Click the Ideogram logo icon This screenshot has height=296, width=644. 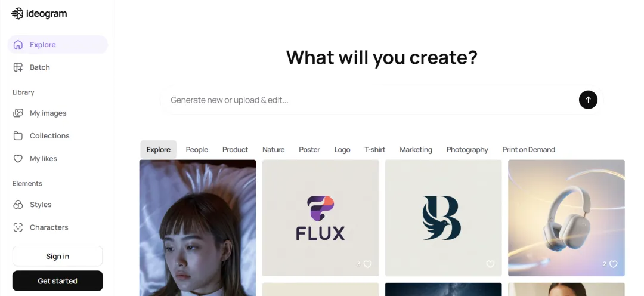(17, 14)
